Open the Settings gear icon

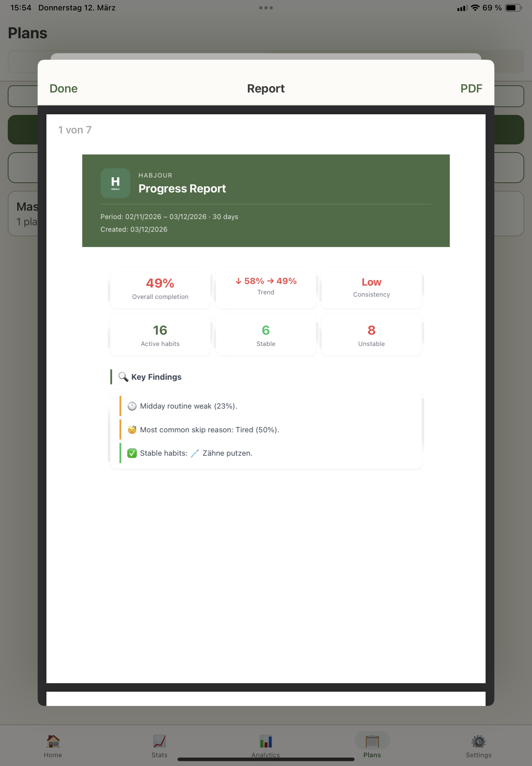point(478,741)
